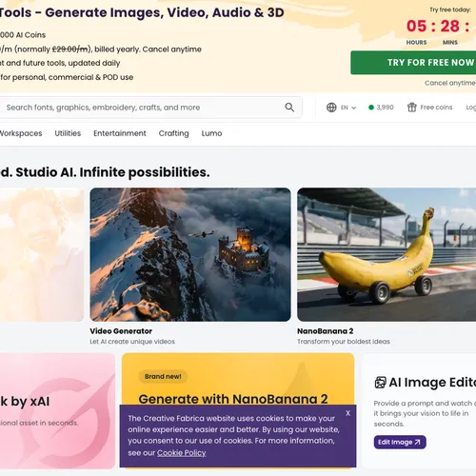Open the pink xAI card
Viewport: 476px width, 476px height.
pos(57,411)
